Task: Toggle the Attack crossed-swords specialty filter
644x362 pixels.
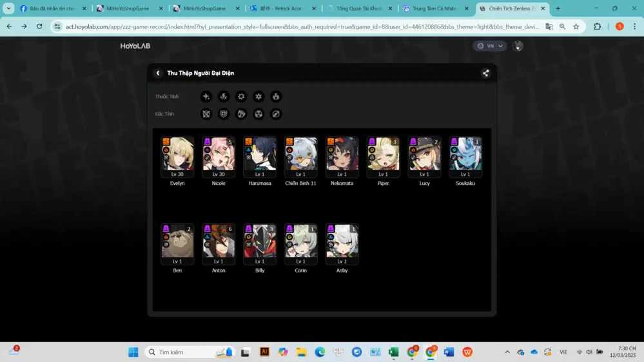Action: (x=206, y=114)
